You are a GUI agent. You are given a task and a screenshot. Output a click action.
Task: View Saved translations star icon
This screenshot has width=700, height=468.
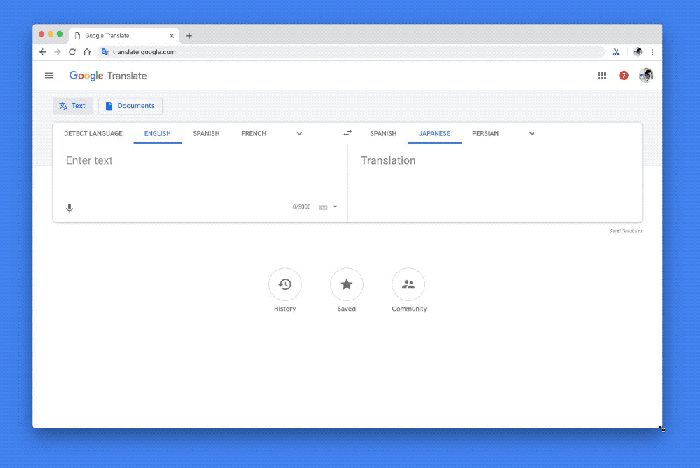347,285
